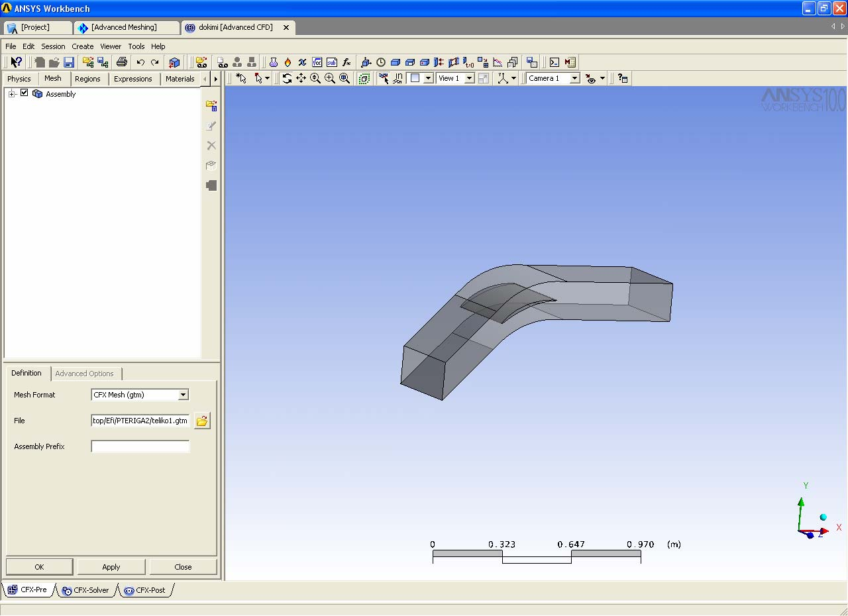Open the viewport layout dropdown arrow
848x616 pixels.
[x=428, y=78]
